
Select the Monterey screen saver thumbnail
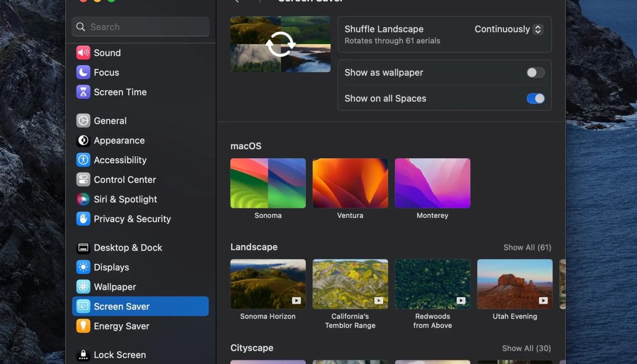(433, 183)
